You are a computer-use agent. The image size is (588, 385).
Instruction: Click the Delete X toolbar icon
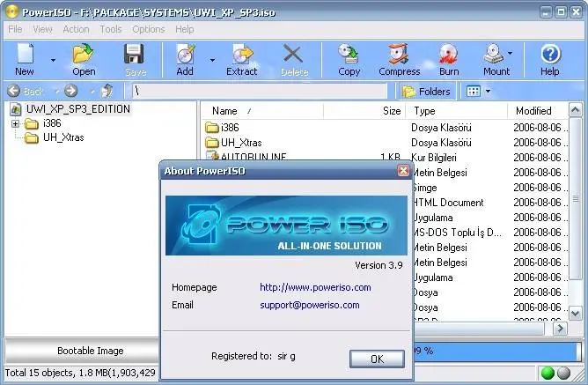[293, 54]
